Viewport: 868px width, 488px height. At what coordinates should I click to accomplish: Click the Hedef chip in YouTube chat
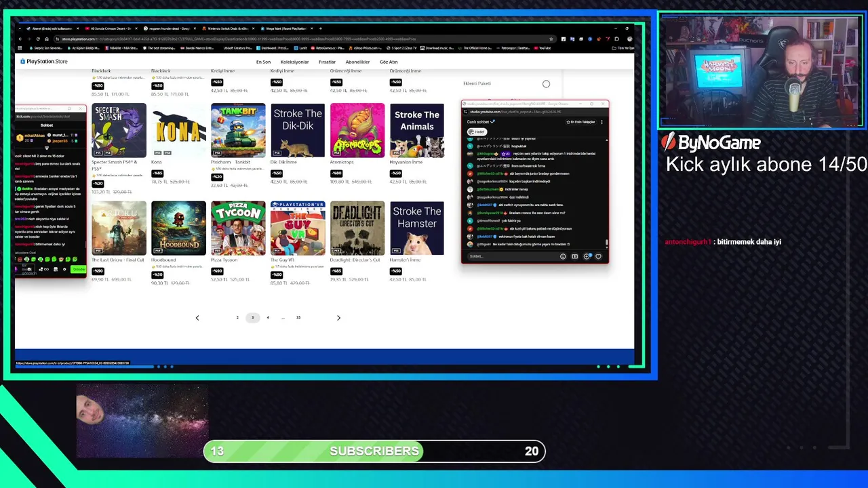[x=477, y=131]
